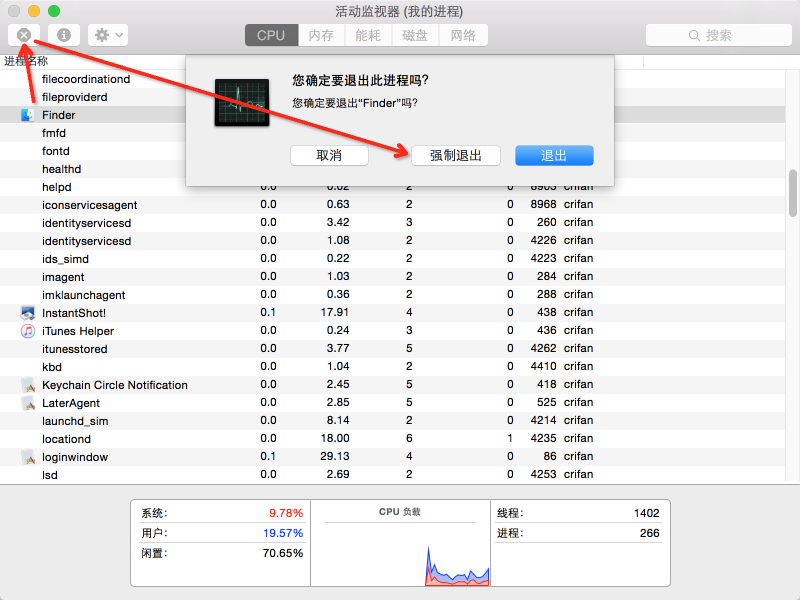Select identityservicesd with PID 4226
The width and height of the screenshot is (800, 600).
click(393, 241)
